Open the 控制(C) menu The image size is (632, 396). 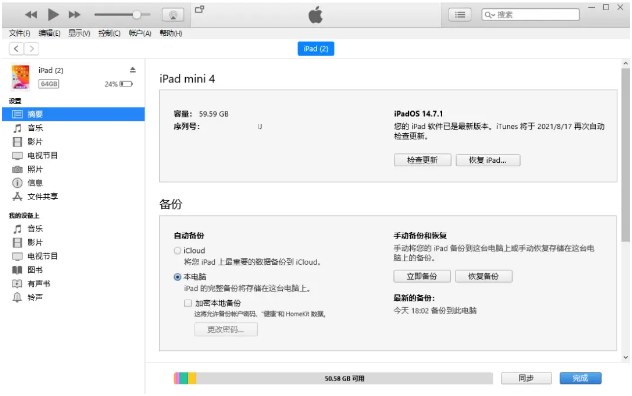tap(109, 33)
